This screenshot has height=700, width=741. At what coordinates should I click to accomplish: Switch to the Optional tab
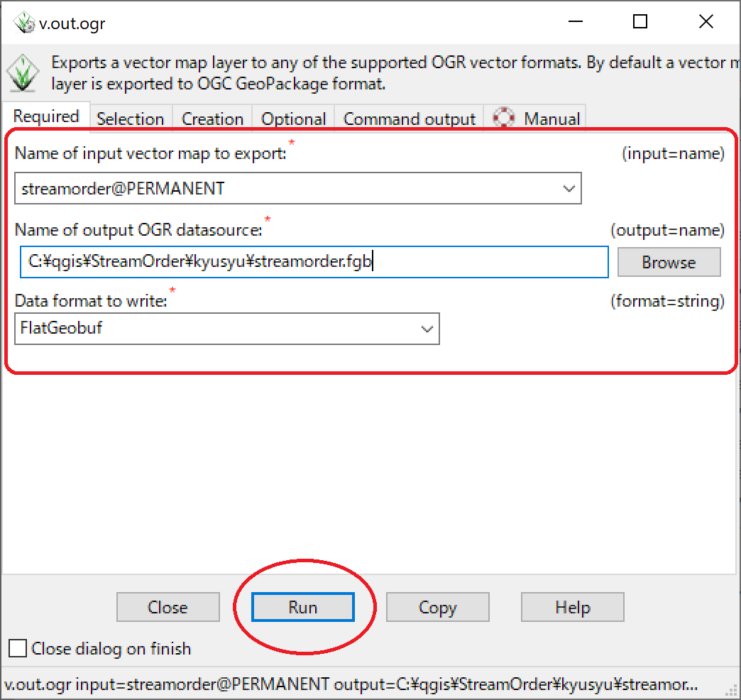pos(293,119)
